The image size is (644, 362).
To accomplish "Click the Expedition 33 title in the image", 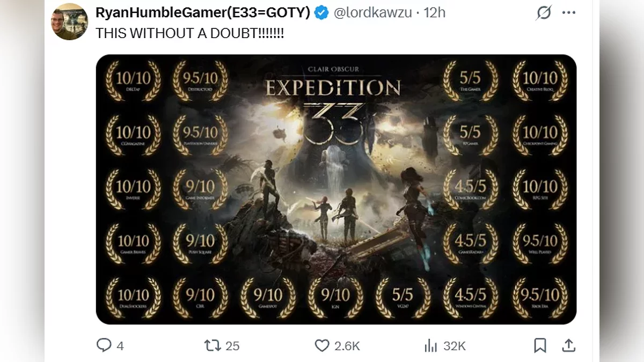I will click(x=333, y=87).
